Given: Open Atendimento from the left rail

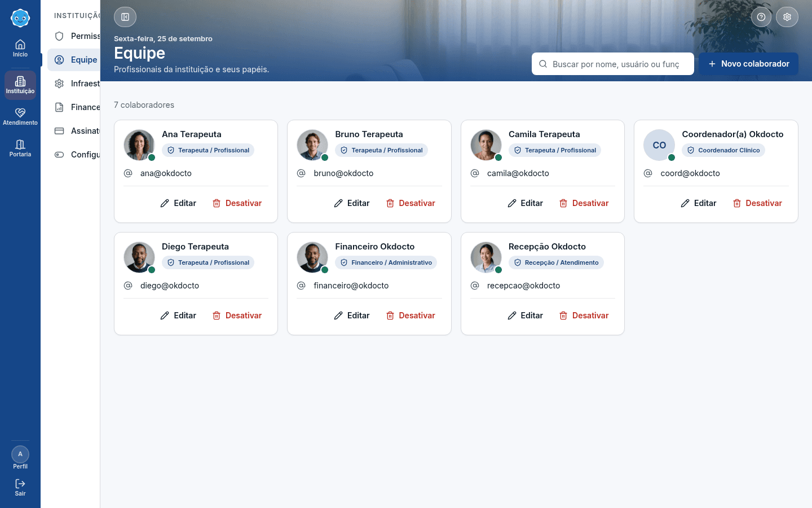Looking at the screenshot, I should click(x=20, y=117).
